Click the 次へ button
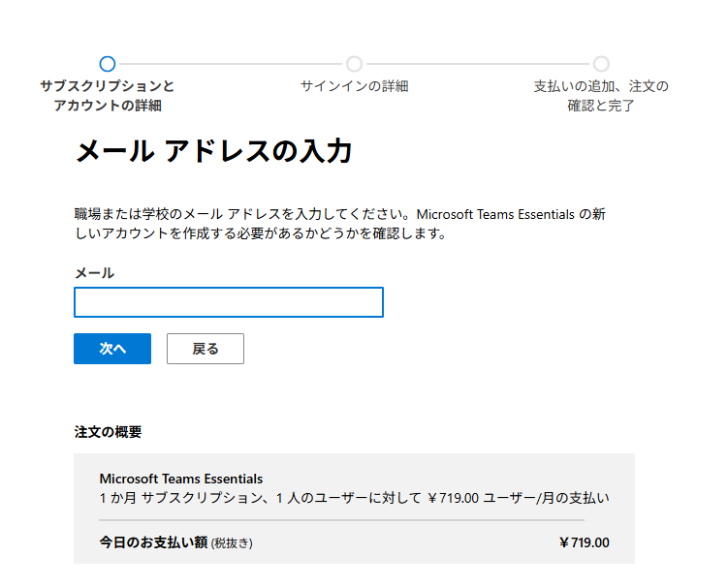728x588 pixels. 112,349
